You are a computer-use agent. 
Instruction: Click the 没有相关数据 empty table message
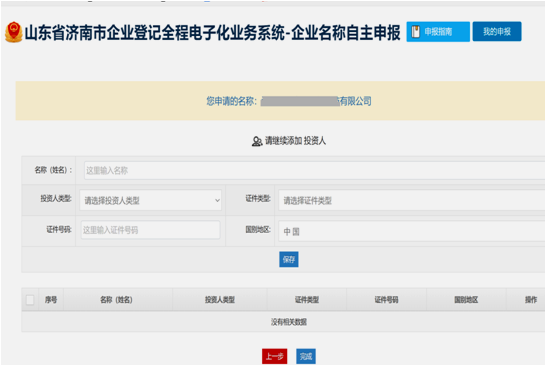coord(289,322)
